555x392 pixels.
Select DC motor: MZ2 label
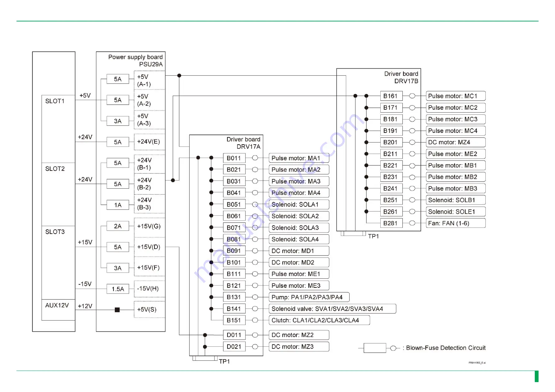(x=292, y=335)
